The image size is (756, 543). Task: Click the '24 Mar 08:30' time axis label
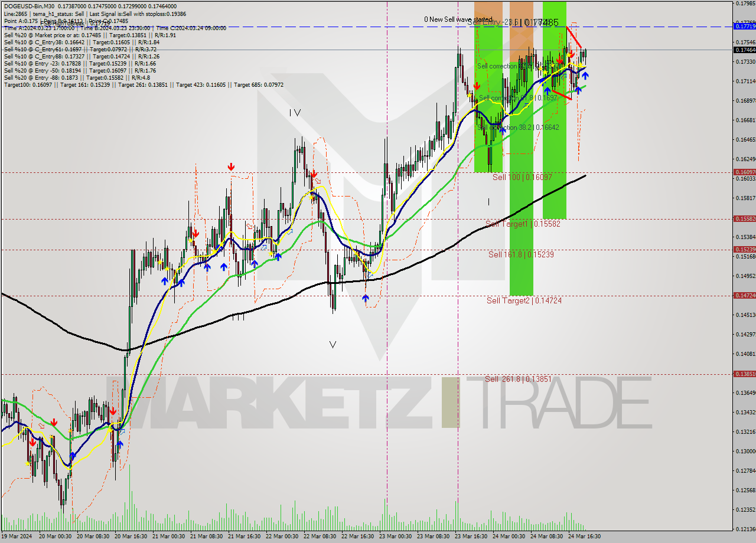point(547,537)
